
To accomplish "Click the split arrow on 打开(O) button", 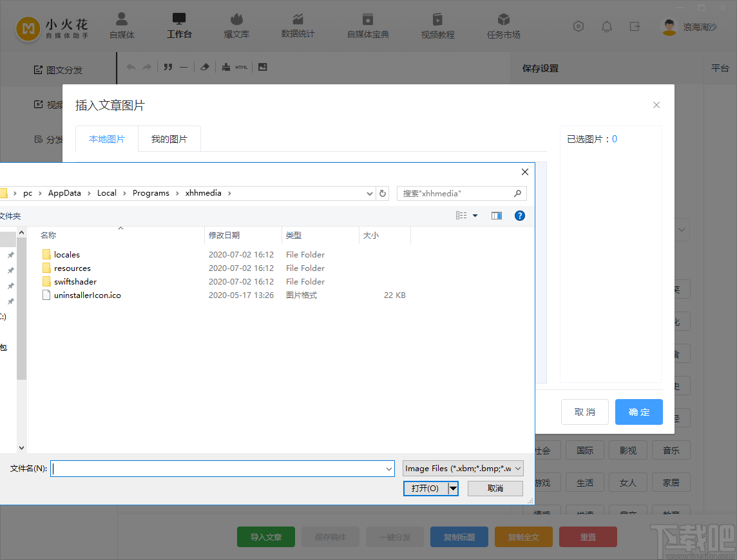I will [453, 489].
